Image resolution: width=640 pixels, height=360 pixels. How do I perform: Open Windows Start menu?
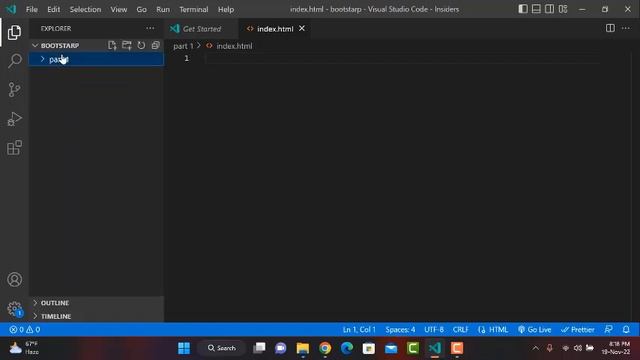(x=184, y=348)
